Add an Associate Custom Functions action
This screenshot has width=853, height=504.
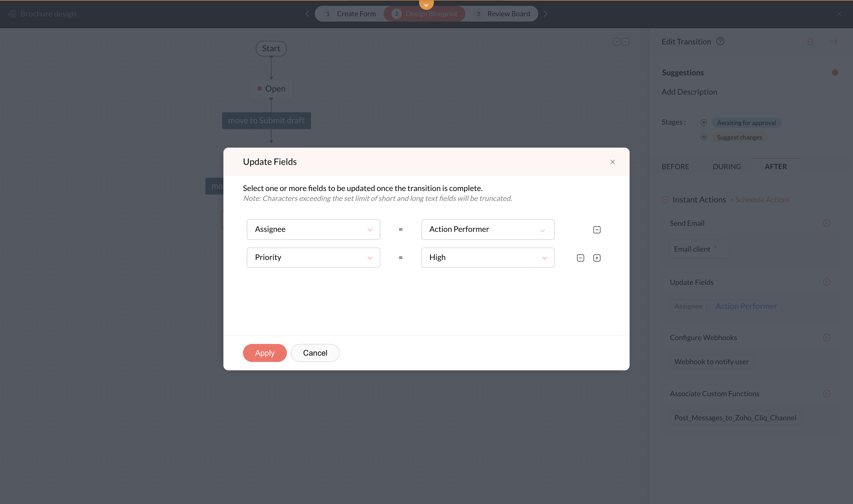pyautogui.click(x=827, y=394)
